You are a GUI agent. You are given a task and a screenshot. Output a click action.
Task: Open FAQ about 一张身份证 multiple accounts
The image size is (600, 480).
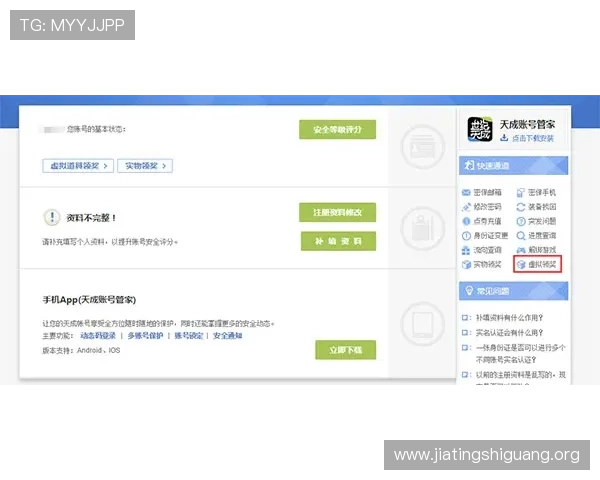[520, 354]
